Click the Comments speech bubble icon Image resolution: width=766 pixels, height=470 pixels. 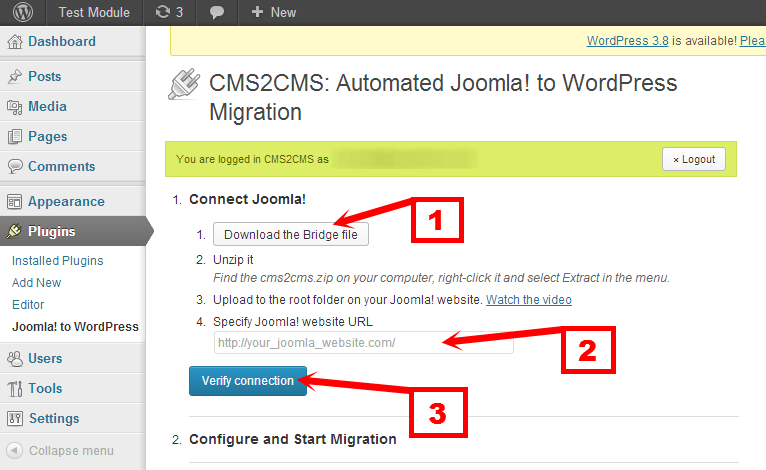click(x=15, y=167)
